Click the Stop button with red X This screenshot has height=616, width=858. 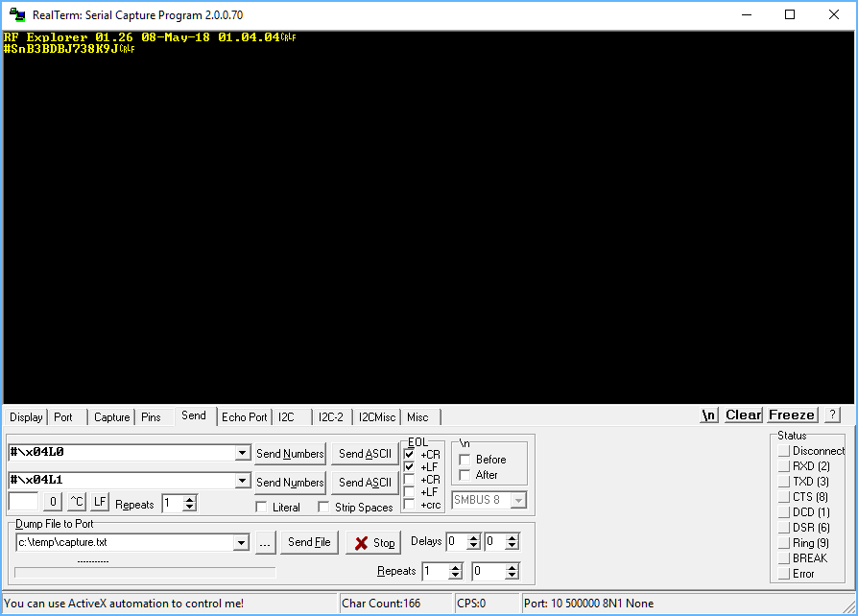372,542
